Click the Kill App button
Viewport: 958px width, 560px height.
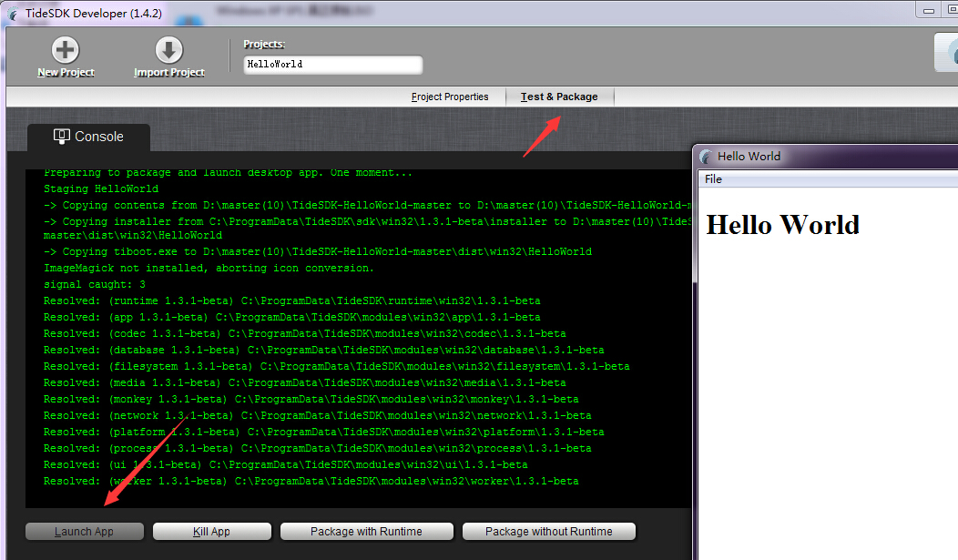point(211,531)
